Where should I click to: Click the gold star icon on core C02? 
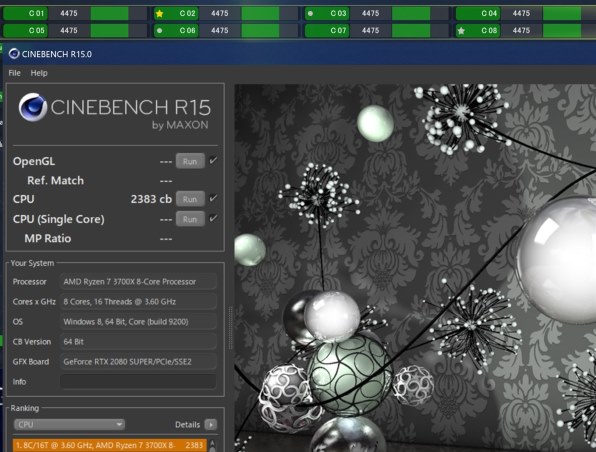pyautogui.click(x=160, y=14)
